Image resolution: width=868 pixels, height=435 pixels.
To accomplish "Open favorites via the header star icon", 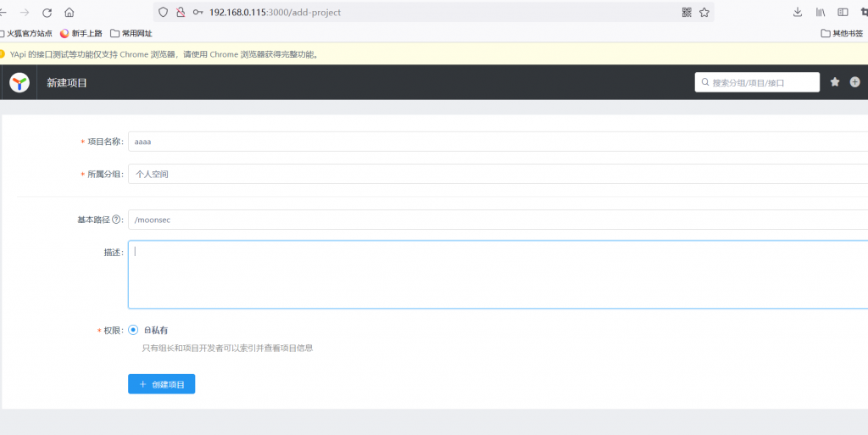I will coord(835,82).
